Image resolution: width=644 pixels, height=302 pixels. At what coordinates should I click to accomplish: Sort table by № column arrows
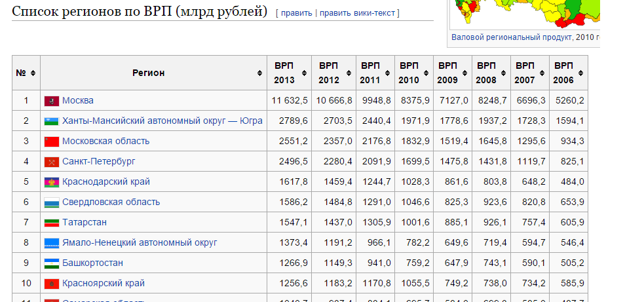(x=33, y=73)
